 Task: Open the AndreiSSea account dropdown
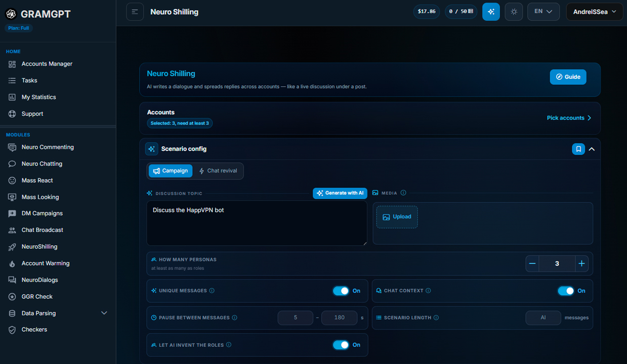(595, 12)
